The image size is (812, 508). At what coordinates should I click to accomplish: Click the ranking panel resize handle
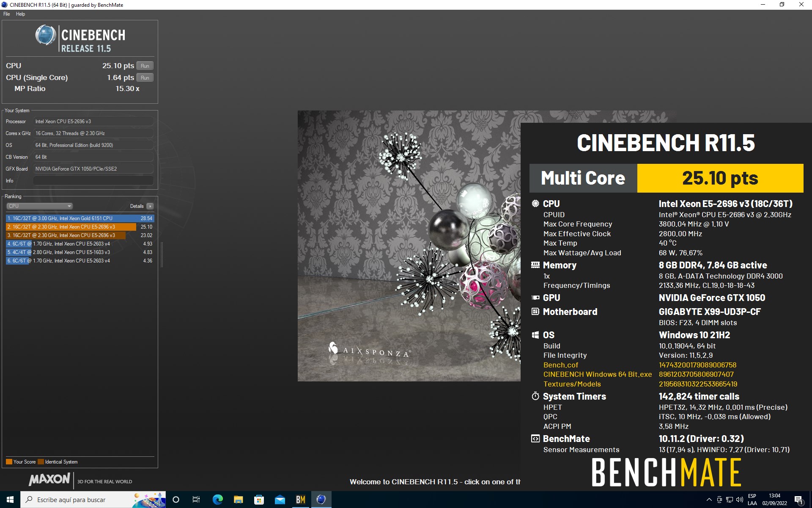point(162,255)
